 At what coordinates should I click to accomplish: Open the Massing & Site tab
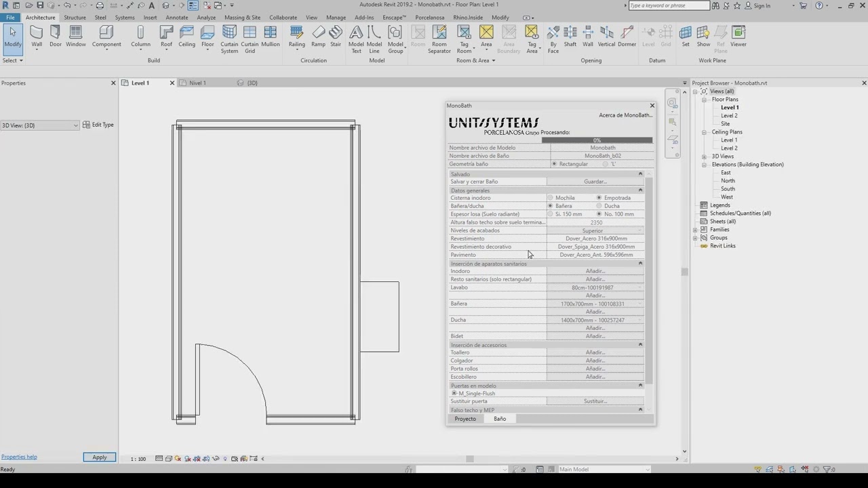tap(242, 18)
